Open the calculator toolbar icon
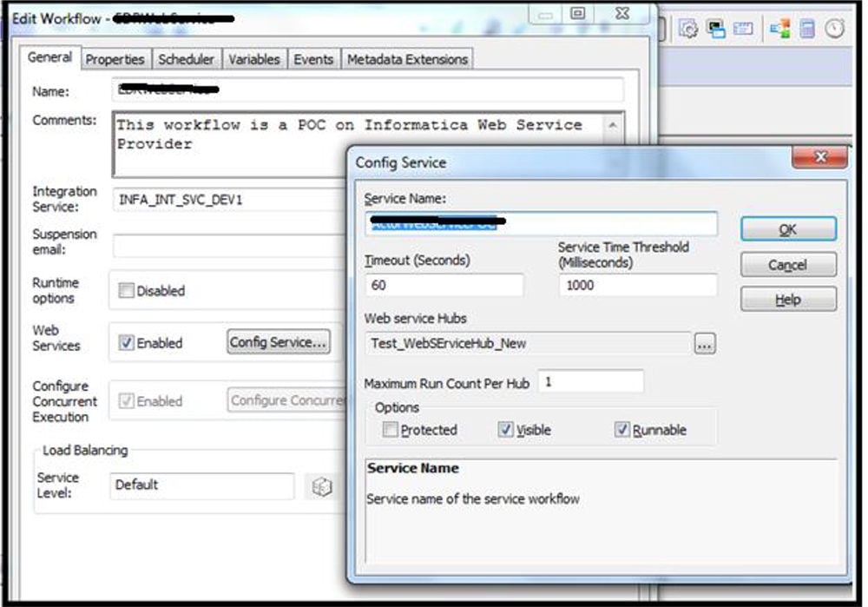 [x=807, y=28]
